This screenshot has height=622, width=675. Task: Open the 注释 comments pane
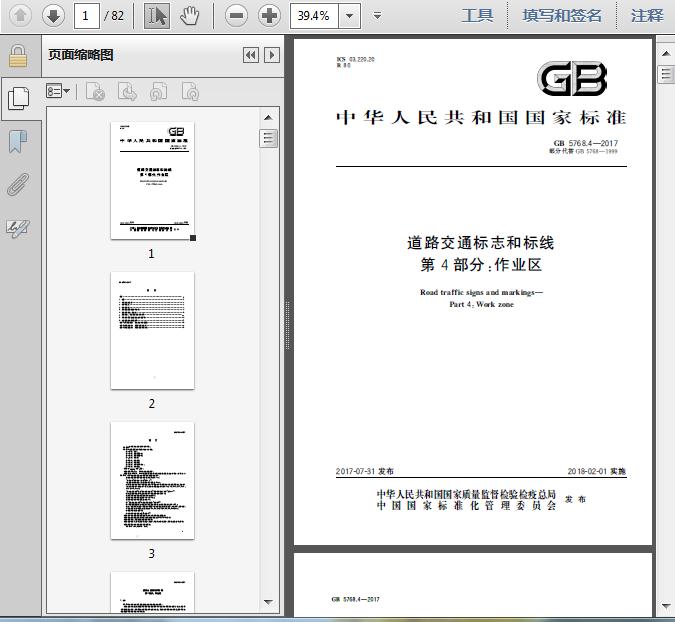tap(647, 16)
